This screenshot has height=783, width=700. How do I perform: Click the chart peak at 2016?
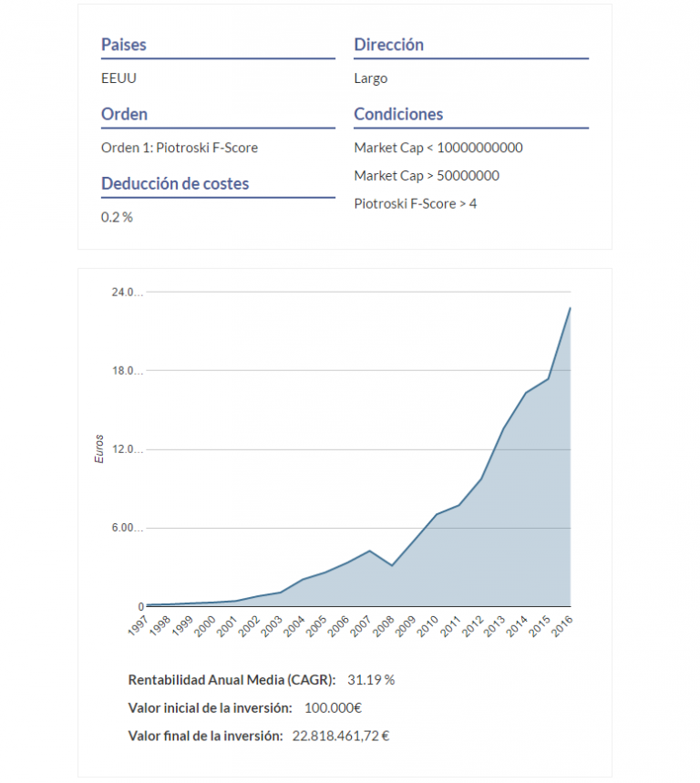571,308
